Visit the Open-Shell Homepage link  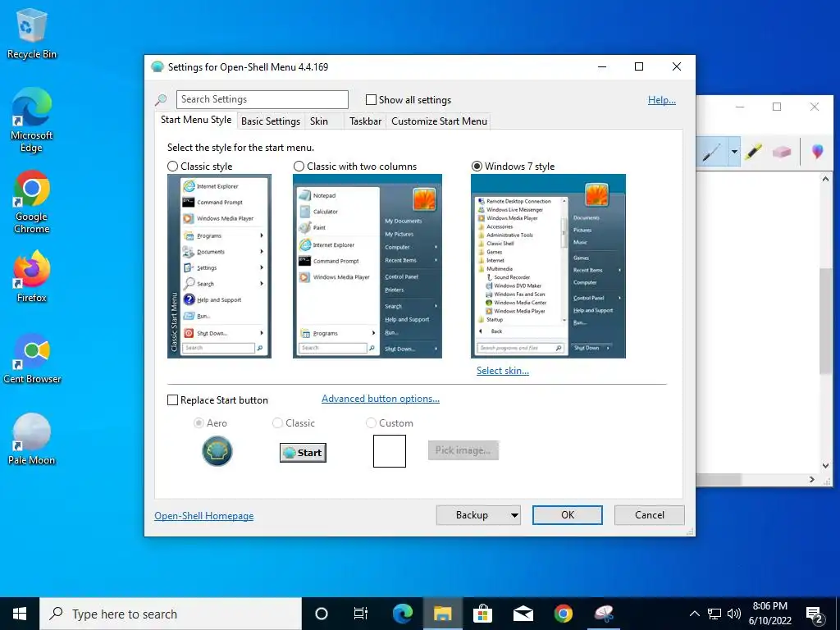pos(204,516)
